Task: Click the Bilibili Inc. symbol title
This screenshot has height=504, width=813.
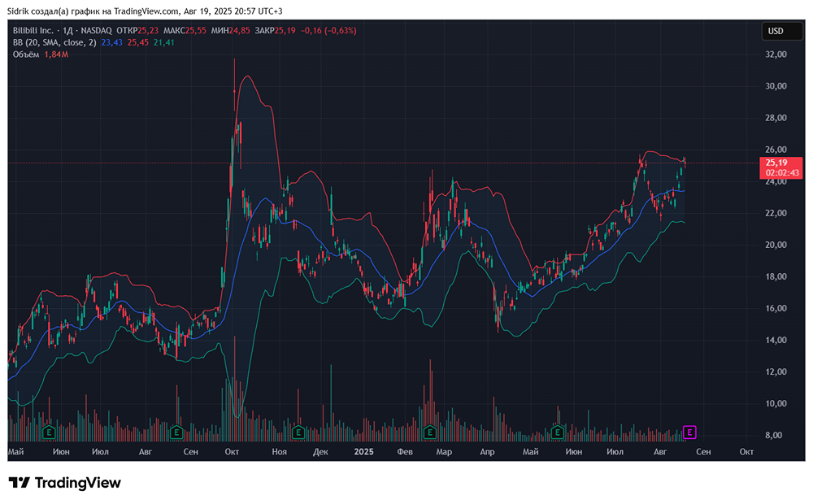Action: (x=33, y=31)
